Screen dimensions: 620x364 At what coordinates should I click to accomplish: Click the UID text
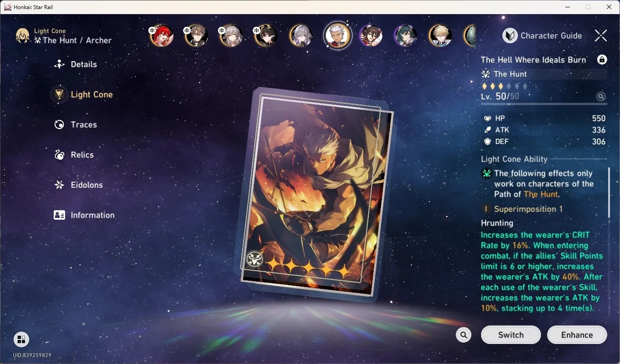[32, 355]
